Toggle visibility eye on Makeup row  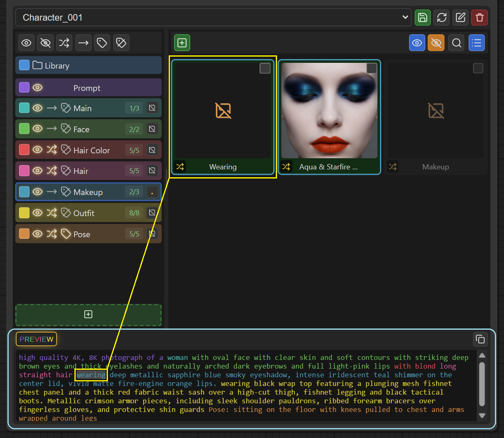point(38,192)
